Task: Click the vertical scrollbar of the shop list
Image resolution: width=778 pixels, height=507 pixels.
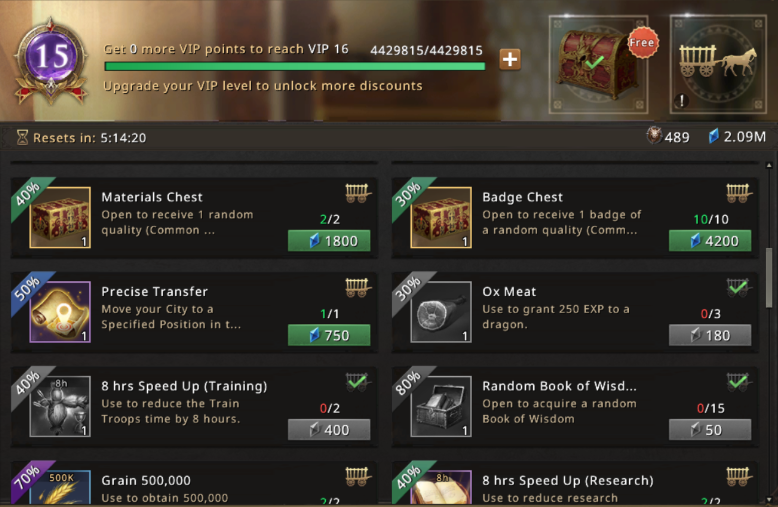Action: tap(769, 278)
